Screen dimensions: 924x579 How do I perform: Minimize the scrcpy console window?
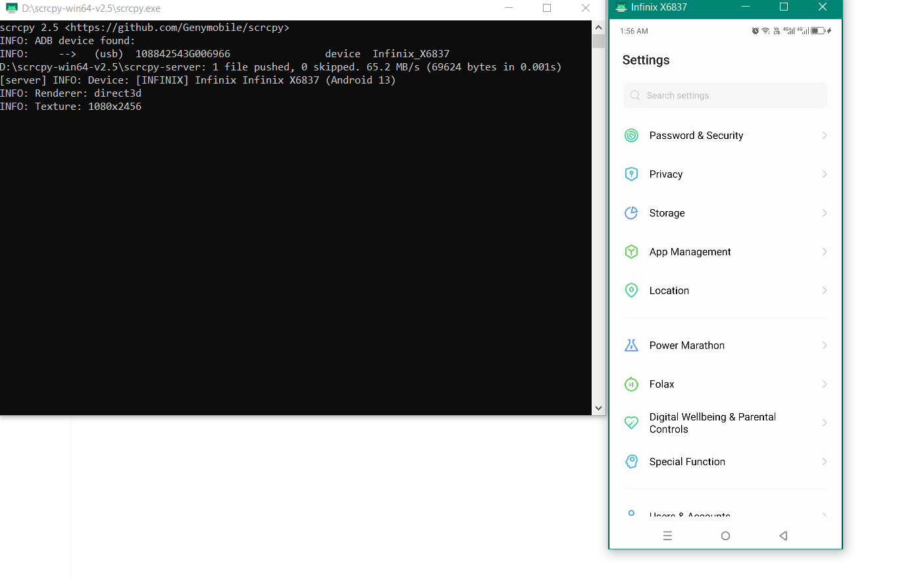coord(509,8)
